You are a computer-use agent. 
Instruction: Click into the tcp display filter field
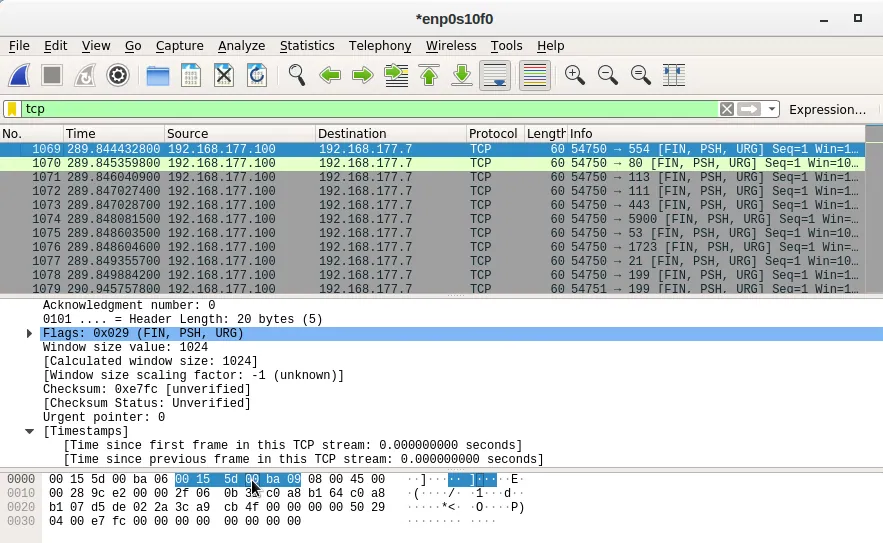pos(369,109)
